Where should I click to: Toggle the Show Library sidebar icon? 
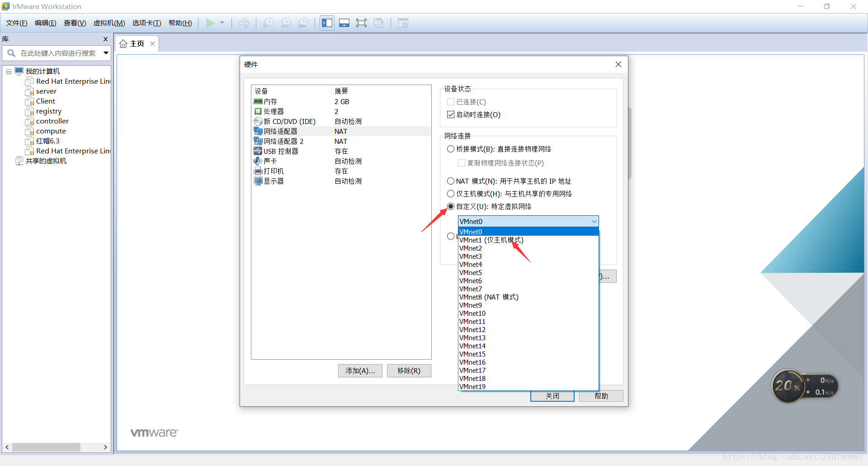pyautogui.click(x=327, y=23)
